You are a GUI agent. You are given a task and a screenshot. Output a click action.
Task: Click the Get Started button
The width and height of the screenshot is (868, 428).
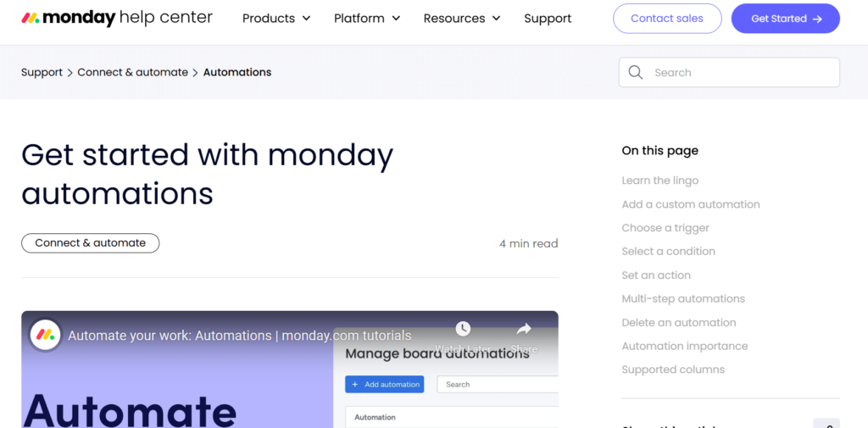[786, 19]
